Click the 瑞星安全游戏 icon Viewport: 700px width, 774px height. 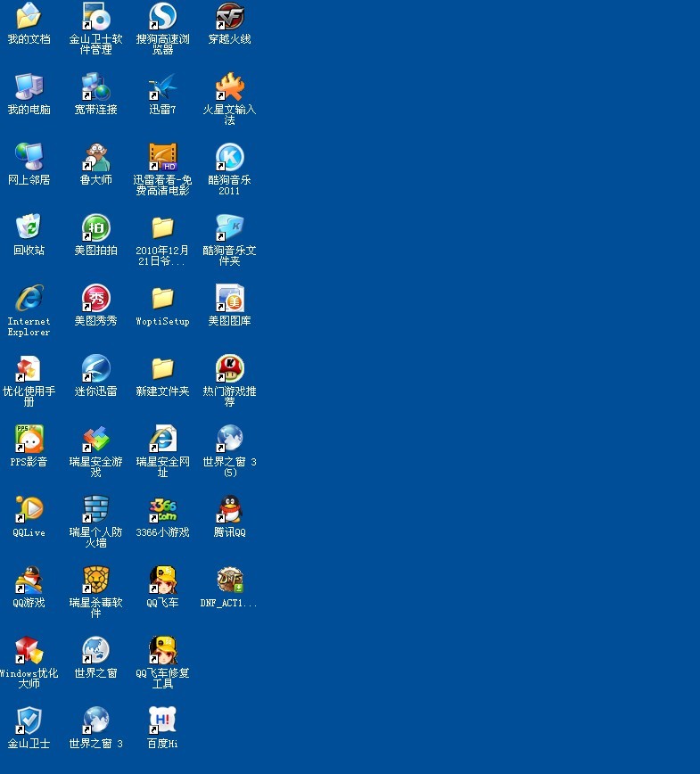(x=95, y=439)
